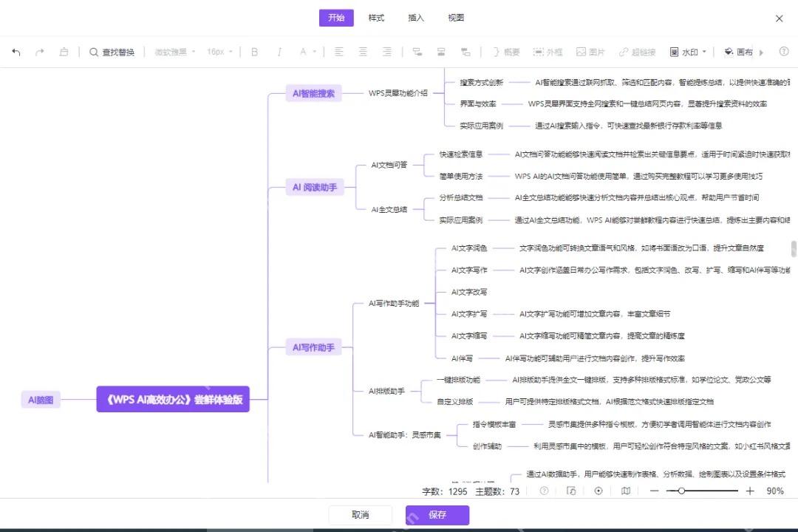798x532 pixels.
Task: Insert a parent topic icon
Action: [465, 52]
